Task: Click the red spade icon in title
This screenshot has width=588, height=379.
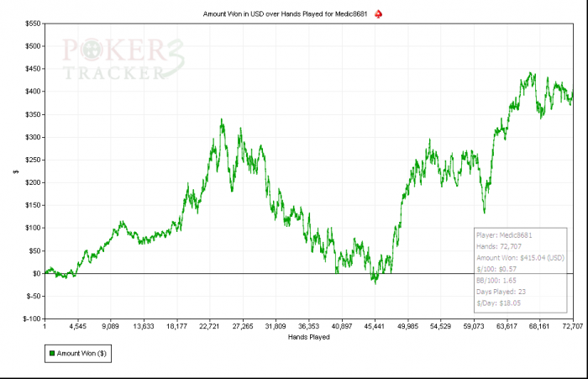Action: [378, 14]
